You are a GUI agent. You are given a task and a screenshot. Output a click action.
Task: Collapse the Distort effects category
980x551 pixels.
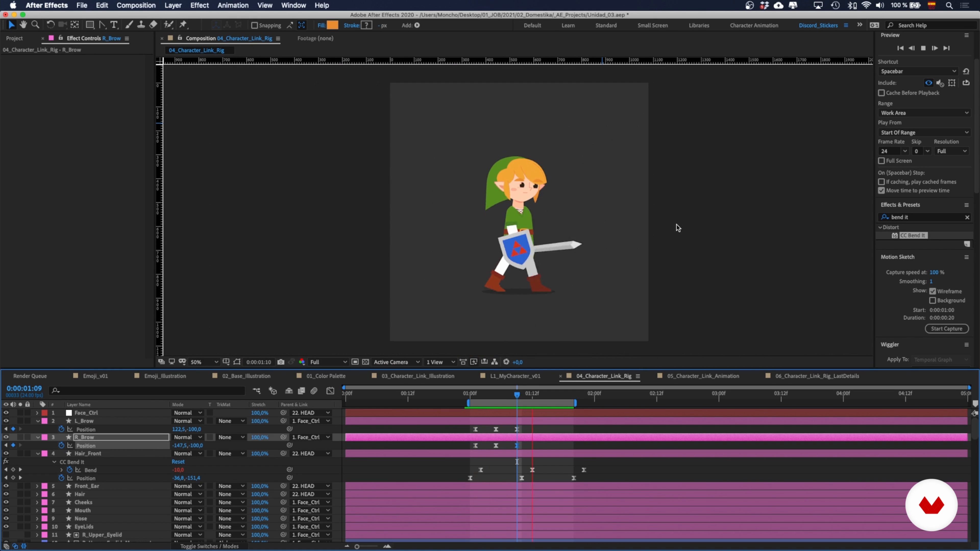tap(880, 227)
